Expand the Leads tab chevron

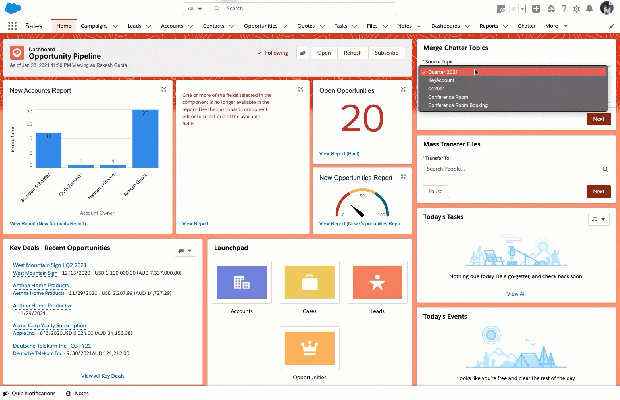(x=149, y=26)
